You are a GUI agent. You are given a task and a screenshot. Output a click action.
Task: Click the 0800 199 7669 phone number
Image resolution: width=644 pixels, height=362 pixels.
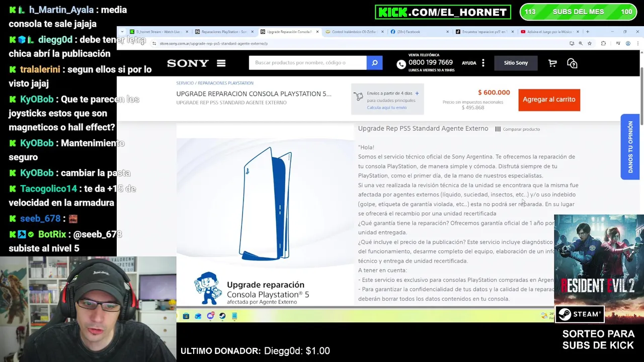point(431,62)
